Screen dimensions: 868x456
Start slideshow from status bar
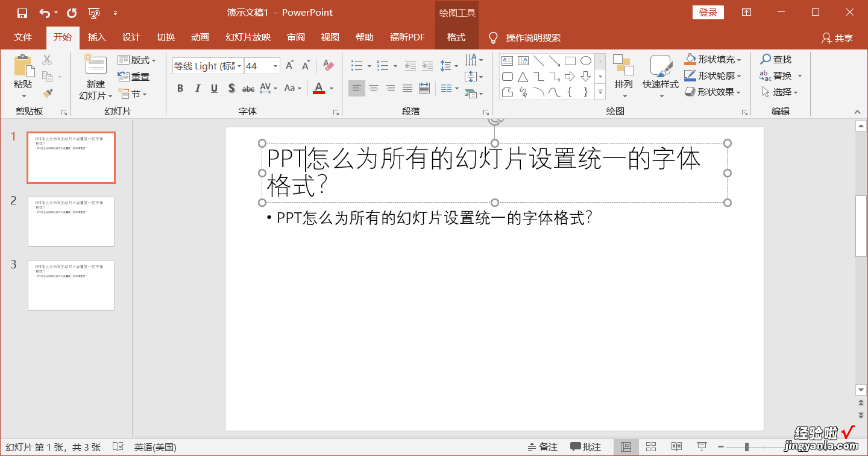click(x=701, y=447)
